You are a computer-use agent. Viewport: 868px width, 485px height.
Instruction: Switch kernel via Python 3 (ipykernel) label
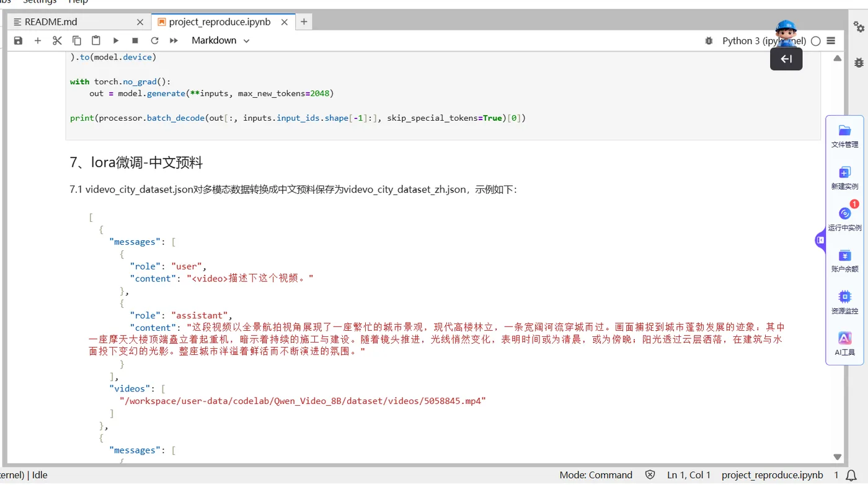(x=764, y=41)
